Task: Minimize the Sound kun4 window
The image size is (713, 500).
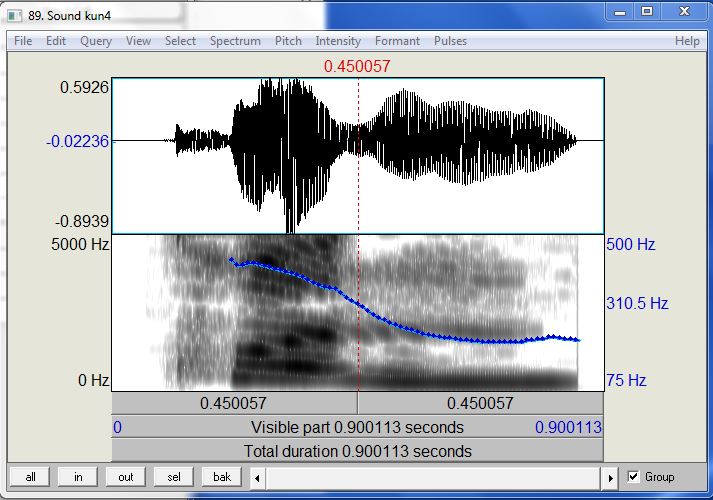Action: click(x=620, y=11)
